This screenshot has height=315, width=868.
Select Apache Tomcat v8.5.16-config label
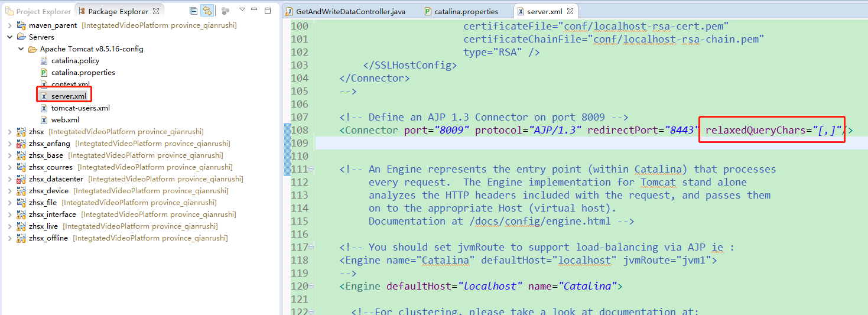(92, 48)
